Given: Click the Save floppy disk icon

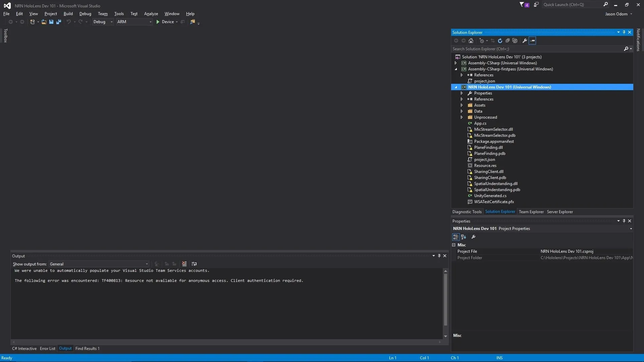Looking at the screenshot, I should coord(51,22).
